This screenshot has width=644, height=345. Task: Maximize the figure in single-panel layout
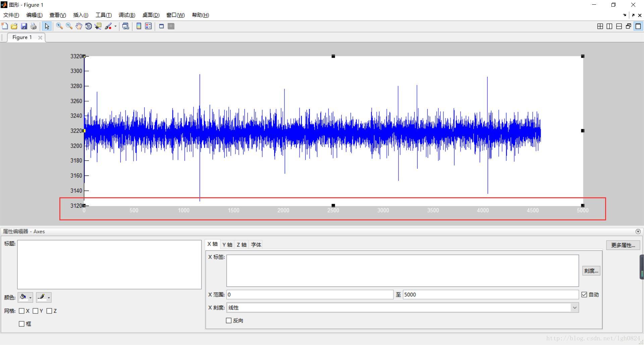pyautogui.click(x=638, y=26)
